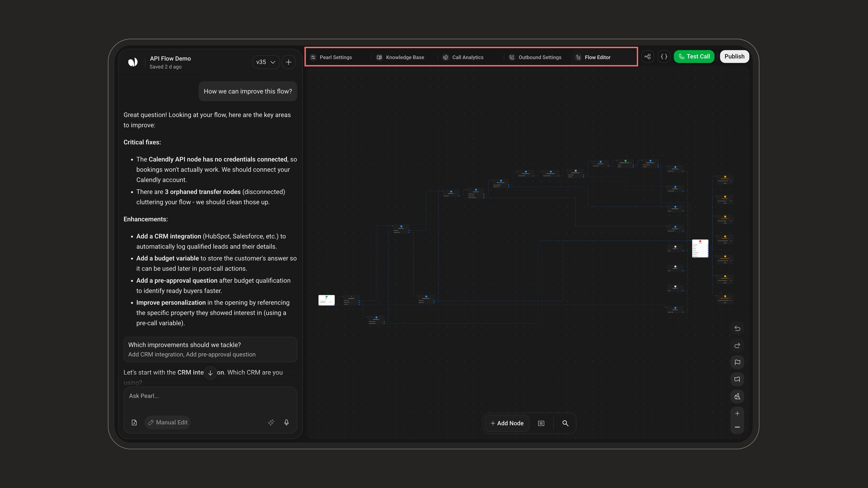Click the Publish button
868x488 pixels.
click(x=734, y=57)
